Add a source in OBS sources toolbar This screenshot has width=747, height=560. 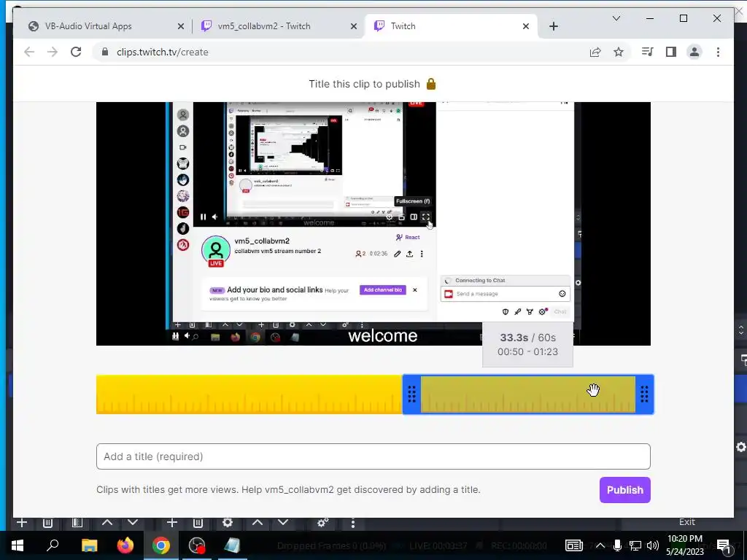[x=172, y=522]
